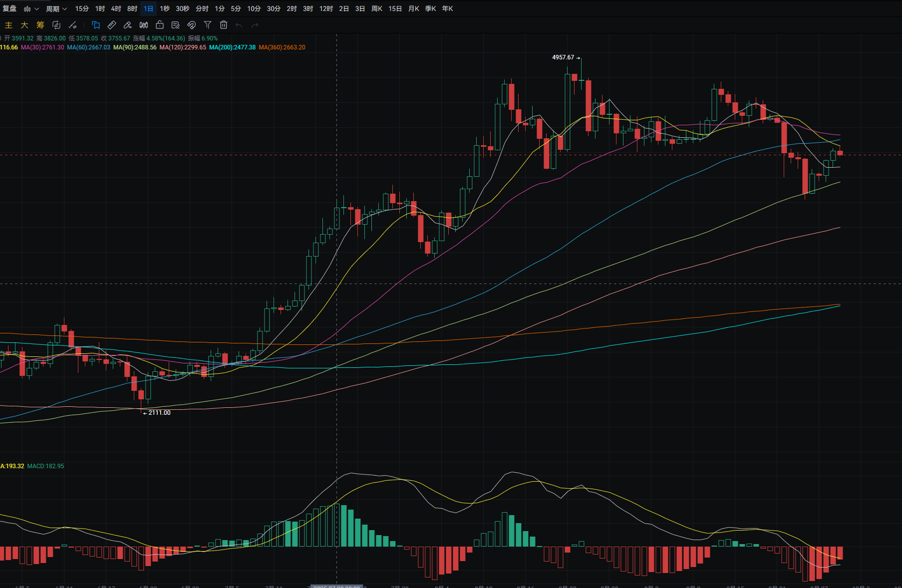
Task: Click the MACD:182.95 indicator label
Action: click(45, 466)
